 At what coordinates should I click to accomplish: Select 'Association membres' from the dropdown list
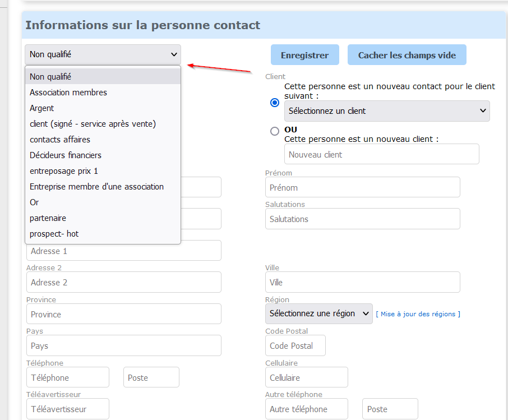coord(68,93)
